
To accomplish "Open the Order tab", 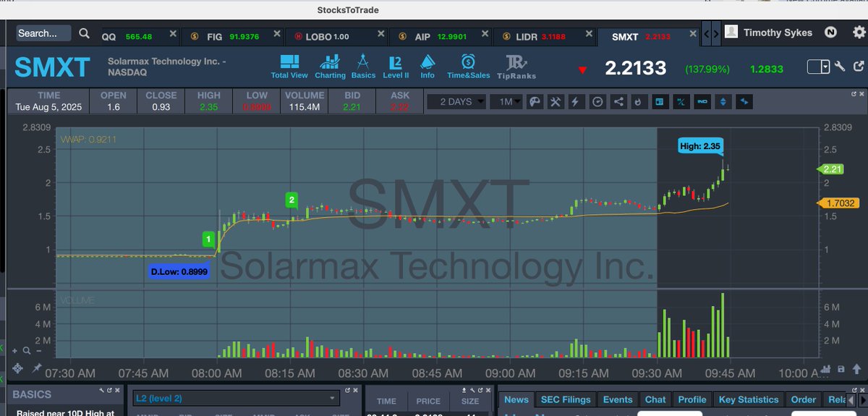I will (x=804, y=399).
